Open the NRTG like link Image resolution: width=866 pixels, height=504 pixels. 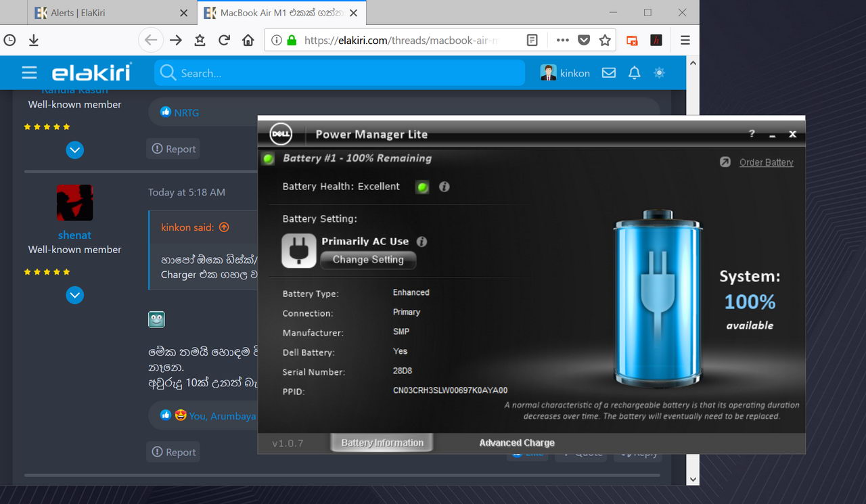(186, 112)
